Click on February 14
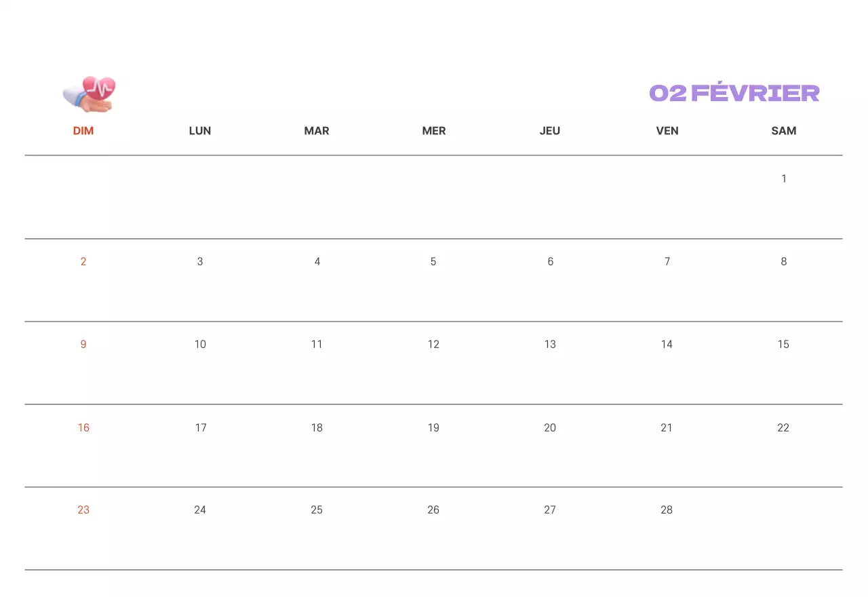 coord(667,345)
